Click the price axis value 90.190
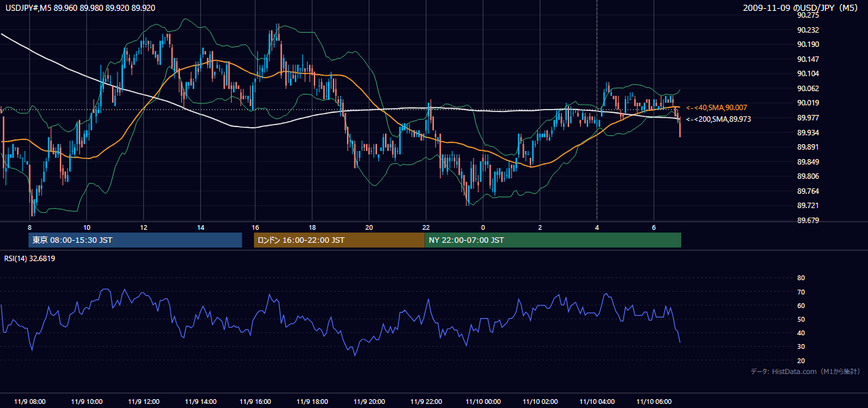Image resolution: width=868 pixels, height=408 pixels. point(808,44)
